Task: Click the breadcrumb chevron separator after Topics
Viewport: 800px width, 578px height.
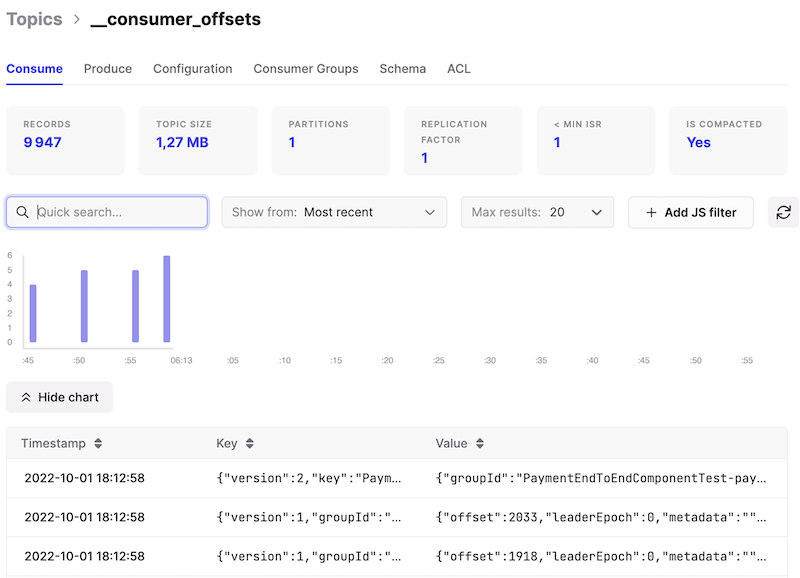Action: click(x=77, y=19)
